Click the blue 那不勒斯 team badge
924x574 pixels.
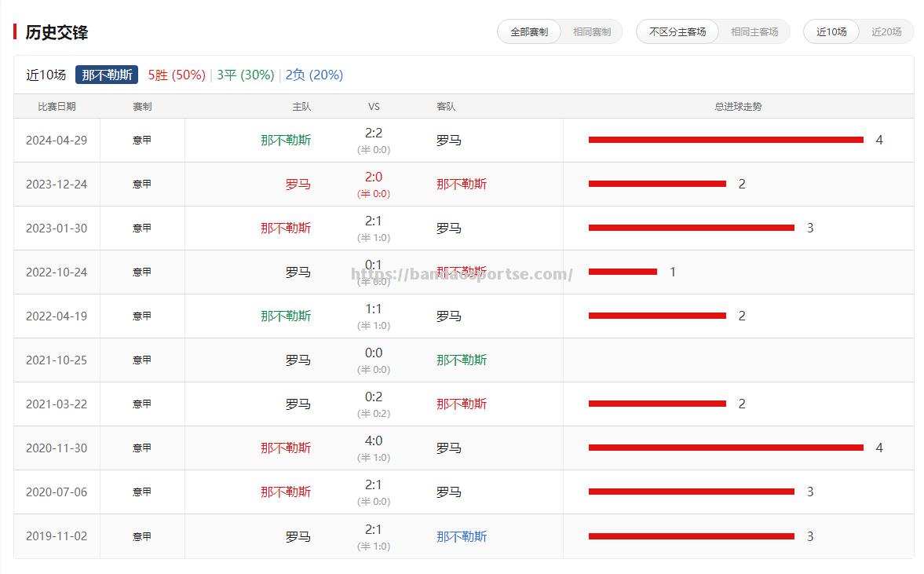coord(107,75)
